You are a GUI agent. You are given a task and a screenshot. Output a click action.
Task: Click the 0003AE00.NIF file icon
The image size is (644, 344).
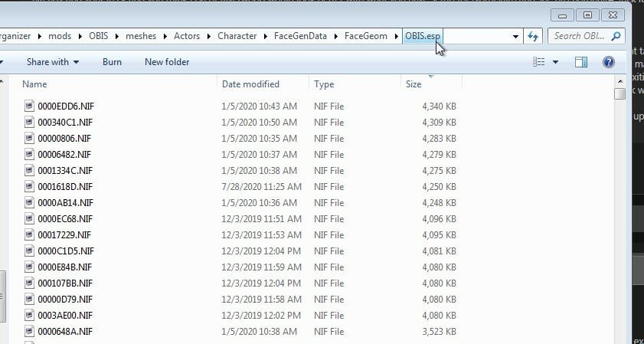click(x=29, y=315)
